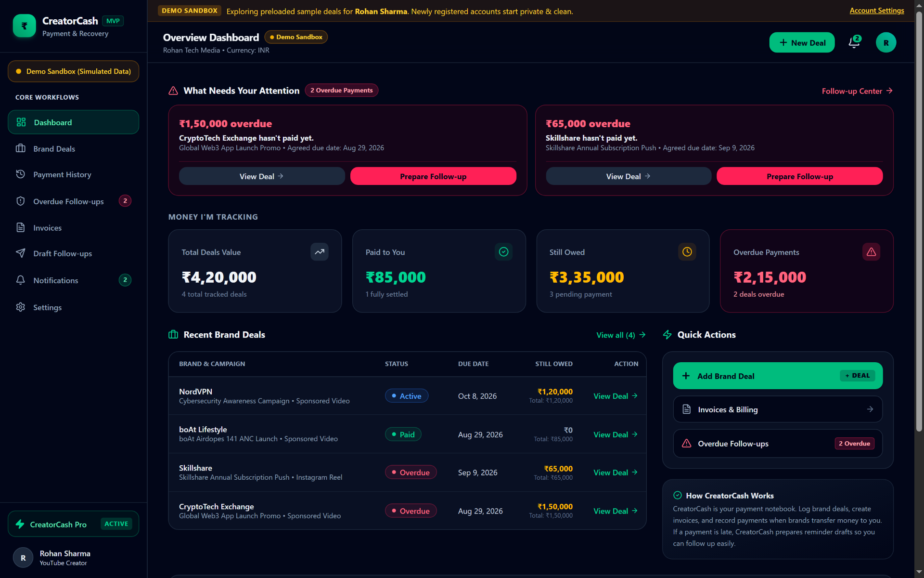
Task: Open Draft Follow-ups in the sidebar
Action: (x=74, y=254)
